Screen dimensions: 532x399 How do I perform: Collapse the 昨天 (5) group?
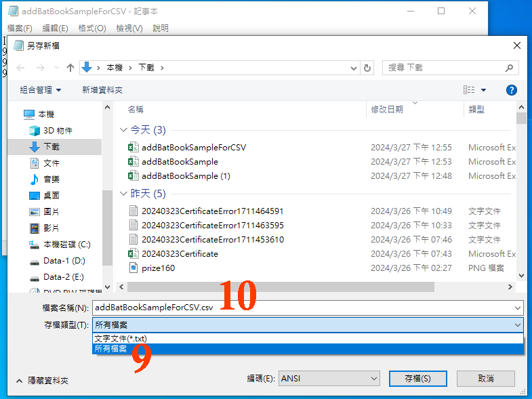coord(123,194)
